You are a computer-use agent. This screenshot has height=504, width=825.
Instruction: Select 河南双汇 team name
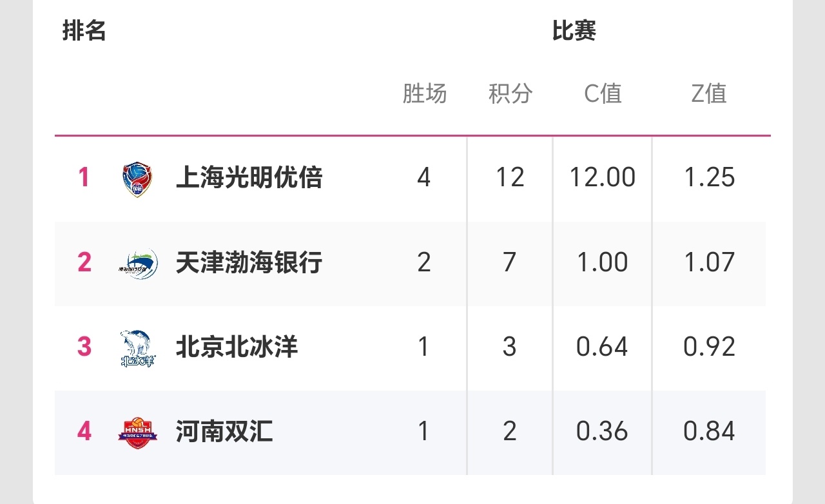224,431
